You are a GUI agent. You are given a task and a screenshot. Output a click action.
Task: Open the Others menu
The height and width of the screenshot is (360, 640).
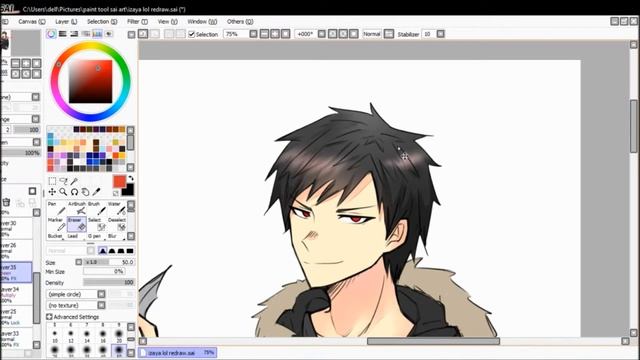[x=240, y=22]
